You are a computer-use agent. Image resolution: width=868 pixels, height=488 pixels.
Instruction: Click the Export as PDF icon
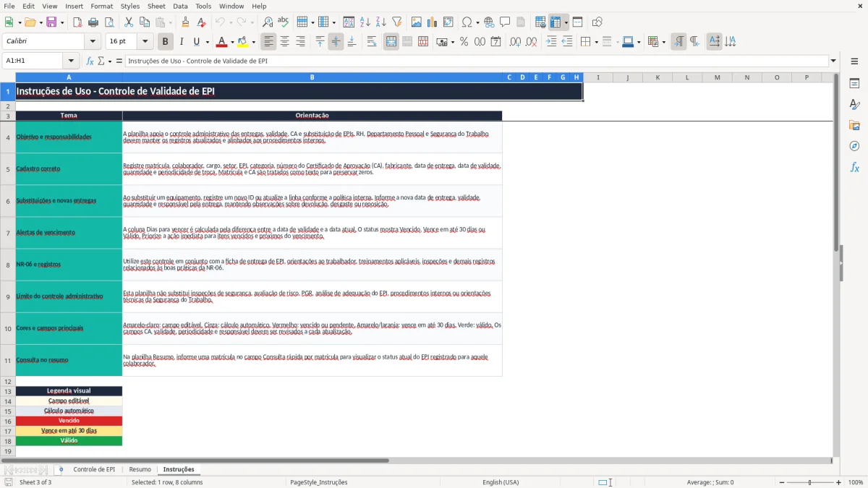[77, 22]
